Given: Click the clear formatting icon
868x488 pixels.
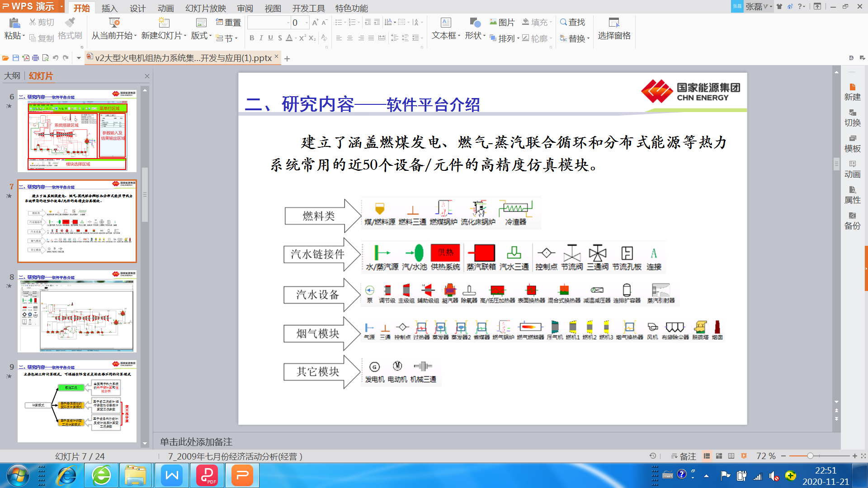Looking at the screenshot, I should 324,38.
